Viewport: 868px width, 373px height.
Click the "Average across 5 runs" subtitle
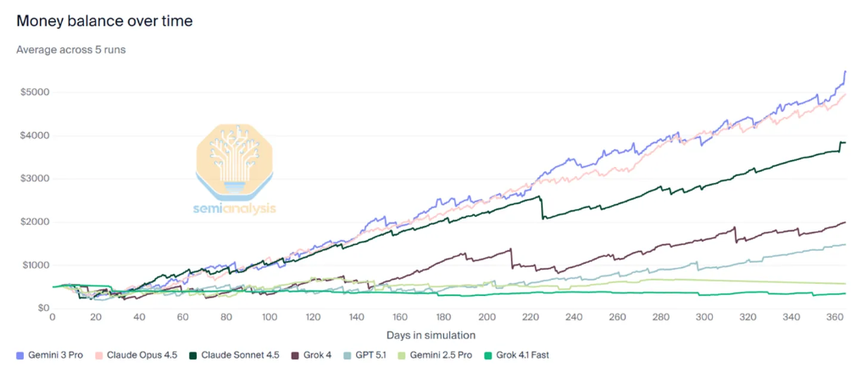pos(71,49)
